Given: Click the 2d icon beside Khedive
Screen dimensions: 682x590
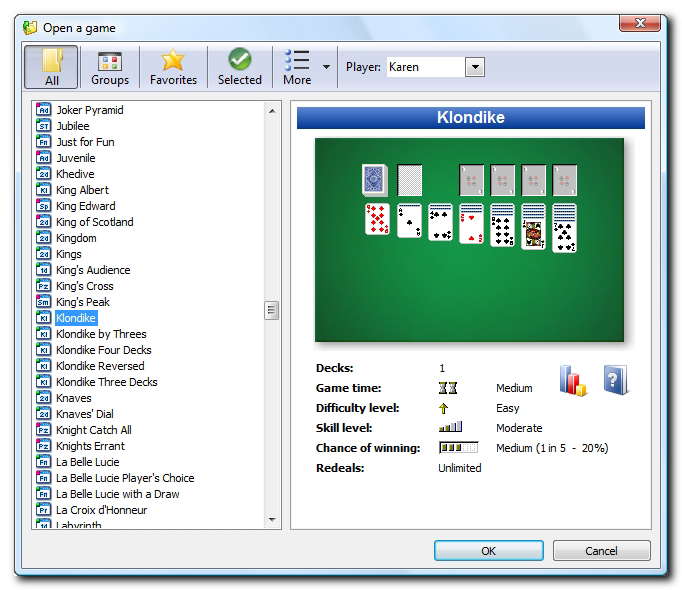Looking at the screenshot, I should click(43, 174).
